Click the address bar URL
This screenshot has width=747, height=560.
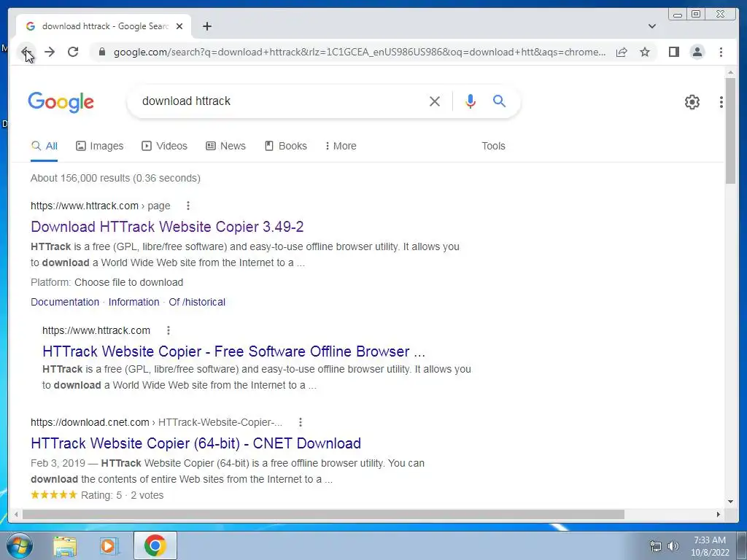(360, 52)
